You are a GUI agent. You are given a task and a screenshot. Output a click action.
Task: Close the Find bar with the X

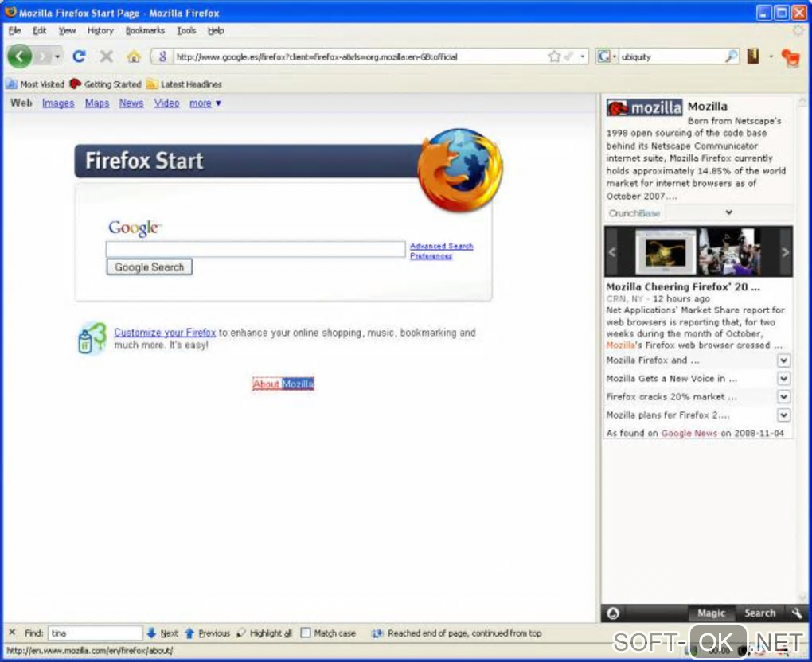click(13, 633)
